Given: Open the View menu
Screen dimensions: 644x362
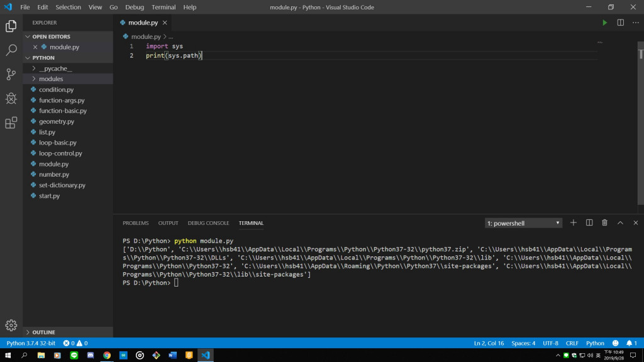Looking at the screenshot, I should tap(96, 7).
